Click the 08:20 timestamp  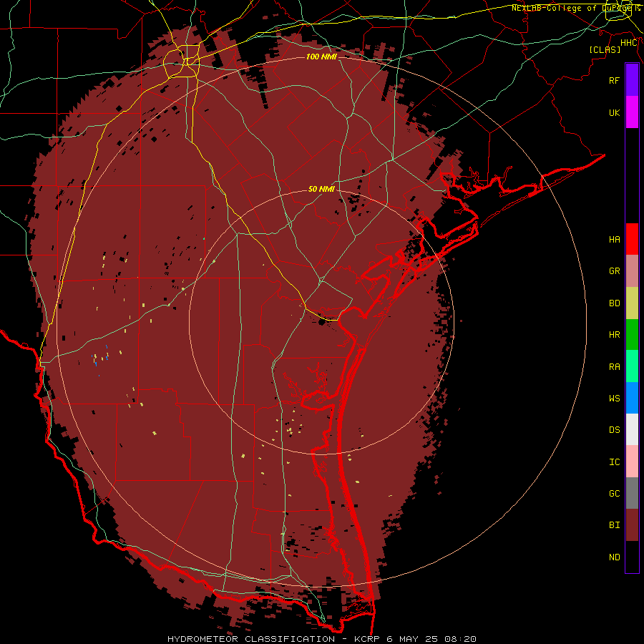click(459, 639)
